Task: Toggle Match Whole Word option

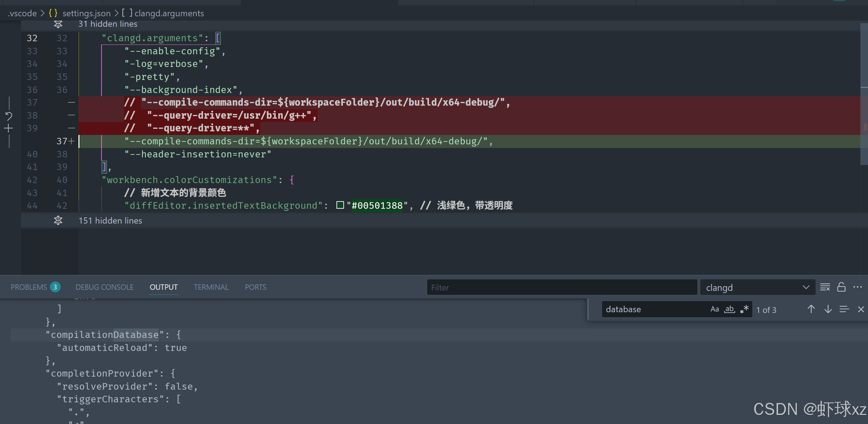Action: tap(729, 309)
